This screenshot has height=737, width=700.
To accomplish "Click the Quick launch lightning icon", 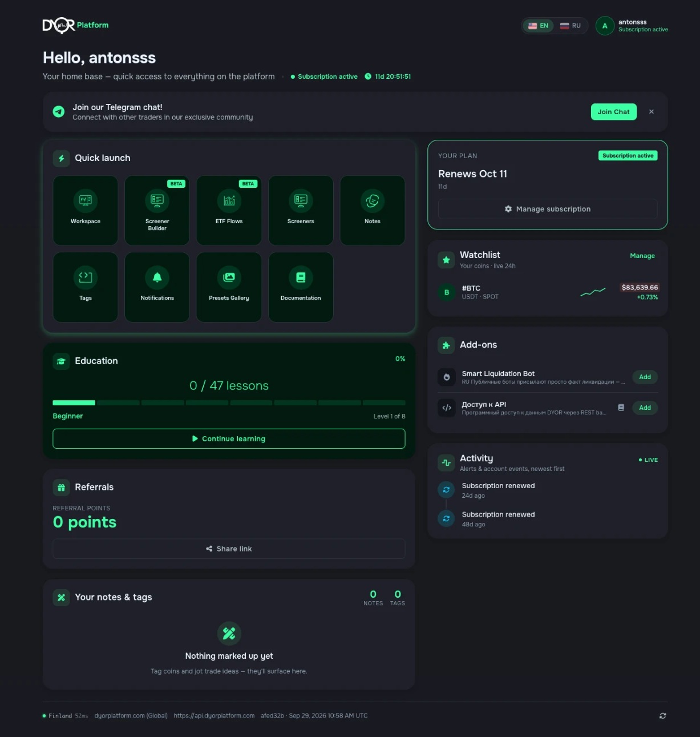I will pos(61,158).
